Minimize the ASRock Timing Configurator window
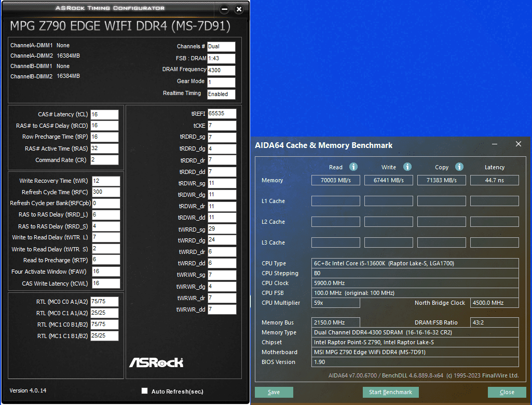Viewport: 532px width, 405px height. point(224,9)
